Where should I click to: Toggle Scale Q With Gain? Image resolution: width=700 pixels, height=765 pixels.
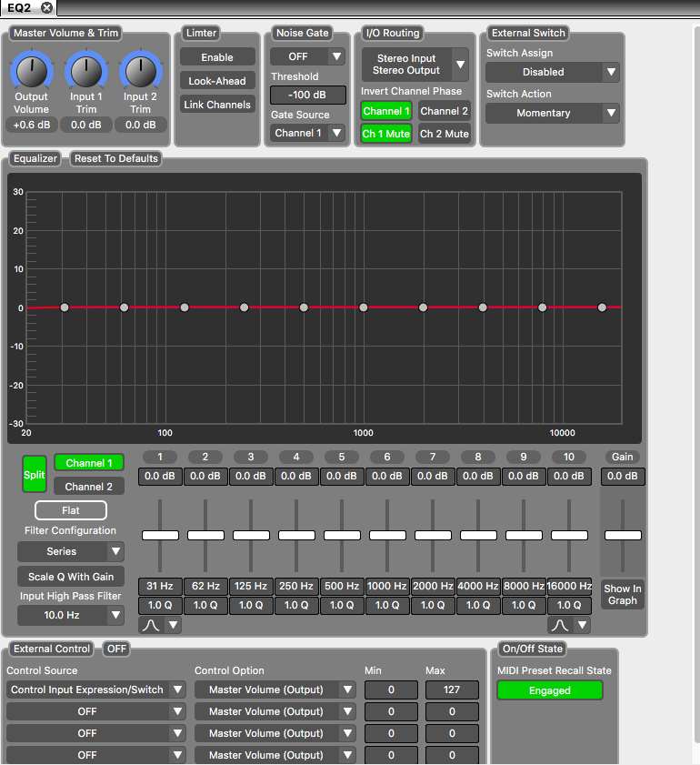(71, 577)
